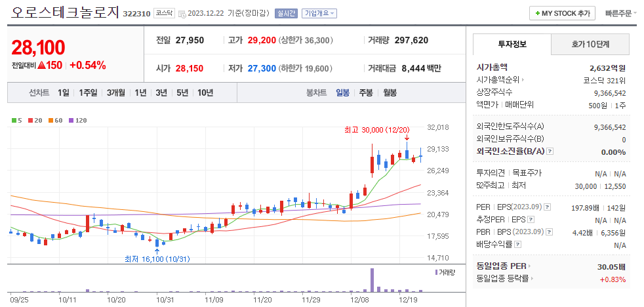Screen dimensions: 644x307
Task: Click the 전일 value 27,950
Action: [x=190, y=40]
